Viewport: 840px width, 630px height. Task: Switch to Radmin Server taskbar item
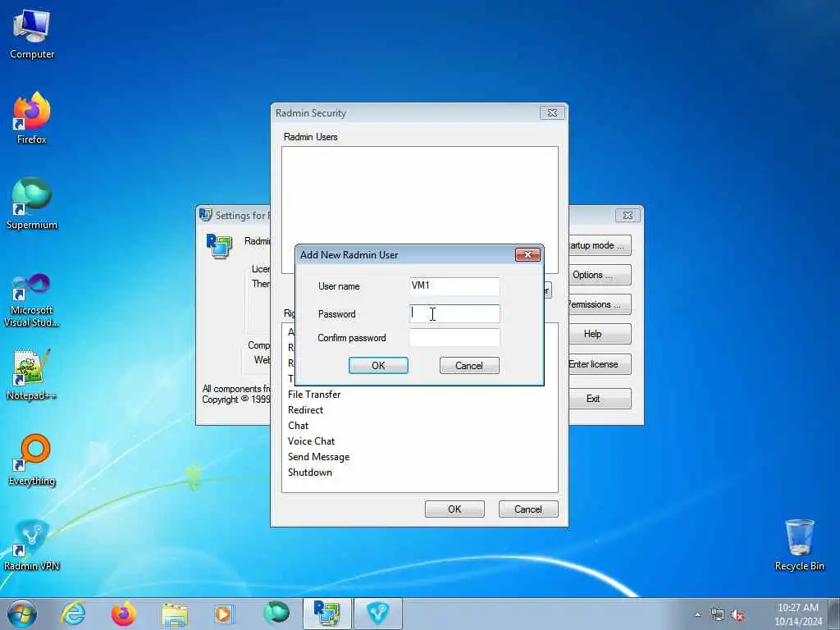point(326,614)
